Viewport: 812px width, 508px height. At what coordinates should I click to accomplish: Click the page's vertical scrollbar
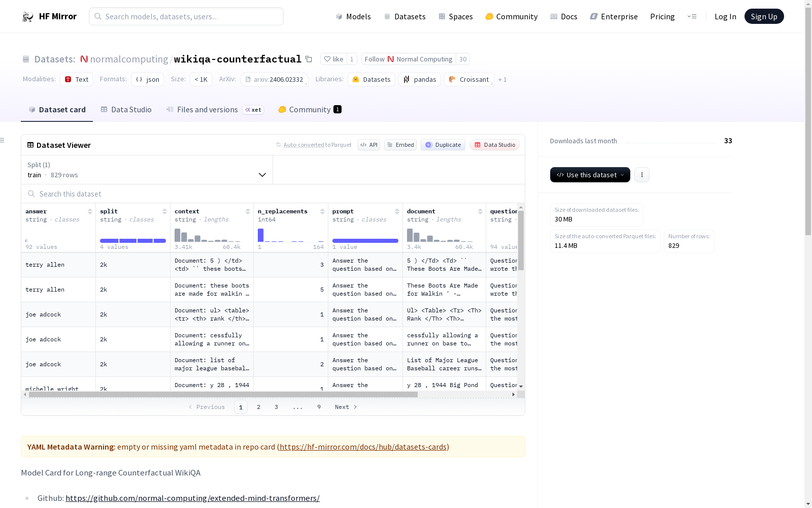(x=808, y=121)
